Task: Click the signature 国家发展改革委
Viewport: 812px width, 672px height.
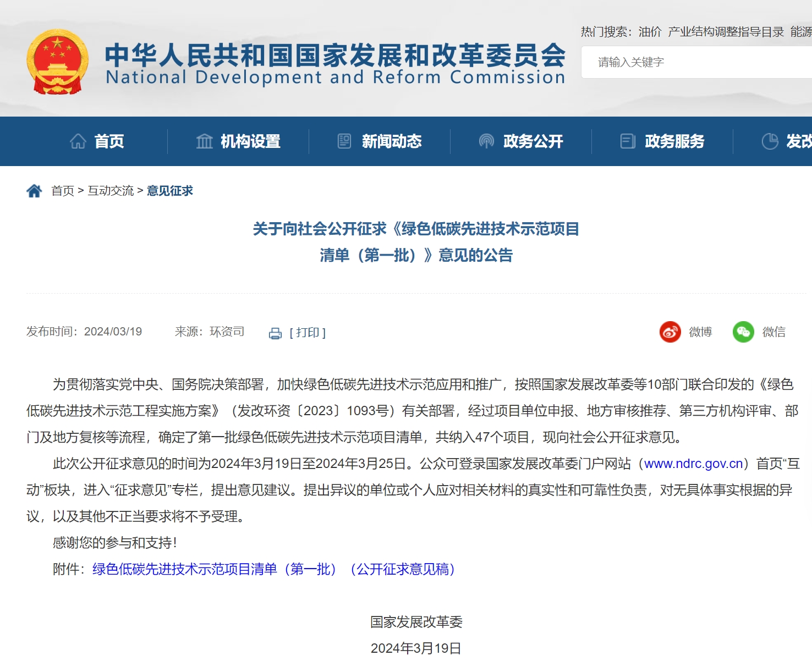Action: tap(416, 622)
